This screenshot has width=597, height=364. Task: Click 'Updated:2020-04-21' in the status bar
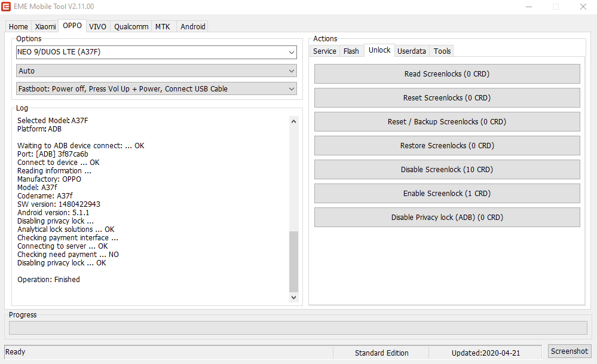486,353
